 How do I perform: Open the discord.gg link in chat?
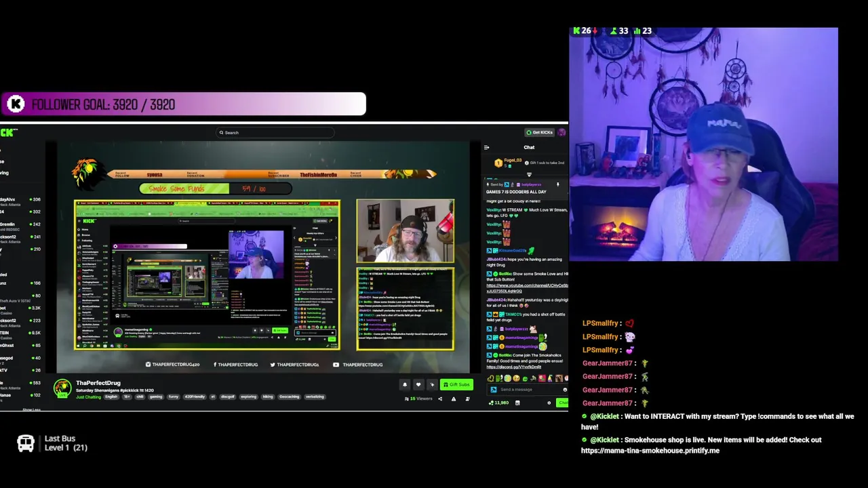513,367
